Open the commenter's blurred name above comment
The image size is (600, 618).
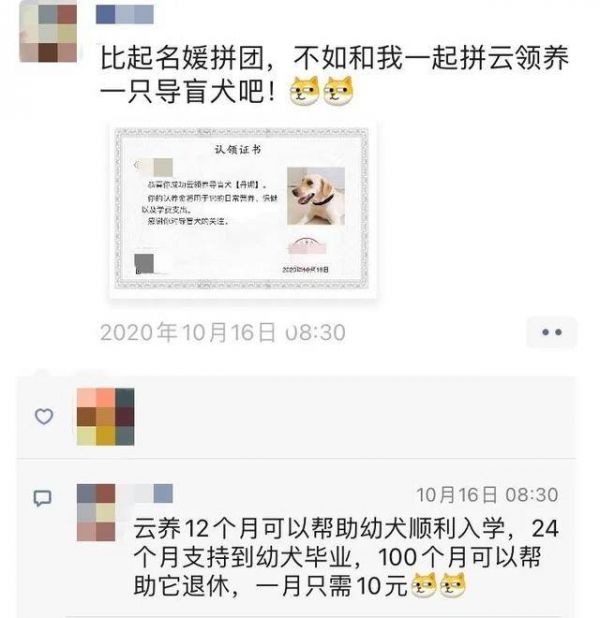145,493
